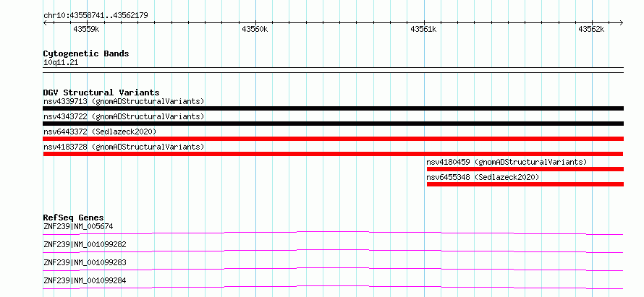Click the black bar of nsv4343722

pos(333,124)
